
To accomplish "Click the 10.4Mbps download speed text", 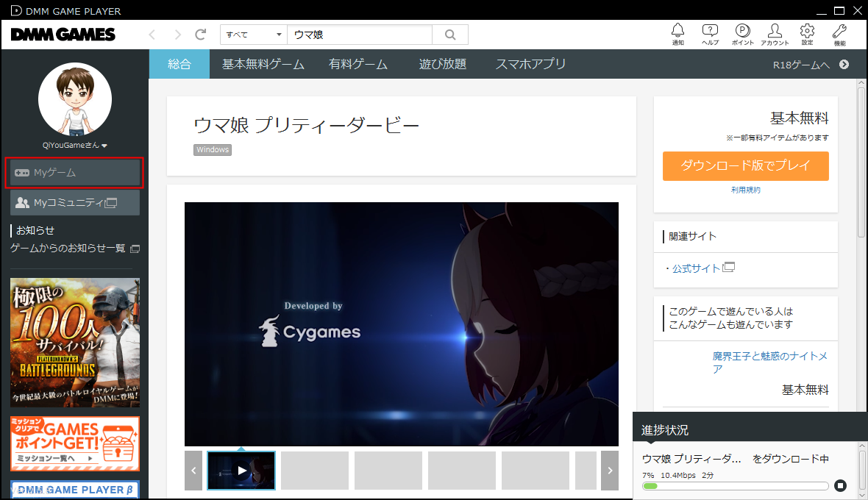I will tap(678, 475).
